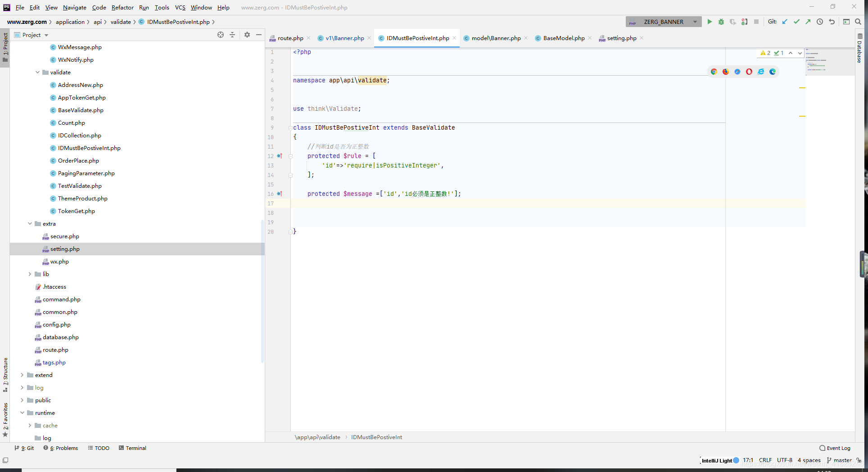Hide the Project tool window
Viewport: 868px width, 472px height.
click(x=259, y=35)
